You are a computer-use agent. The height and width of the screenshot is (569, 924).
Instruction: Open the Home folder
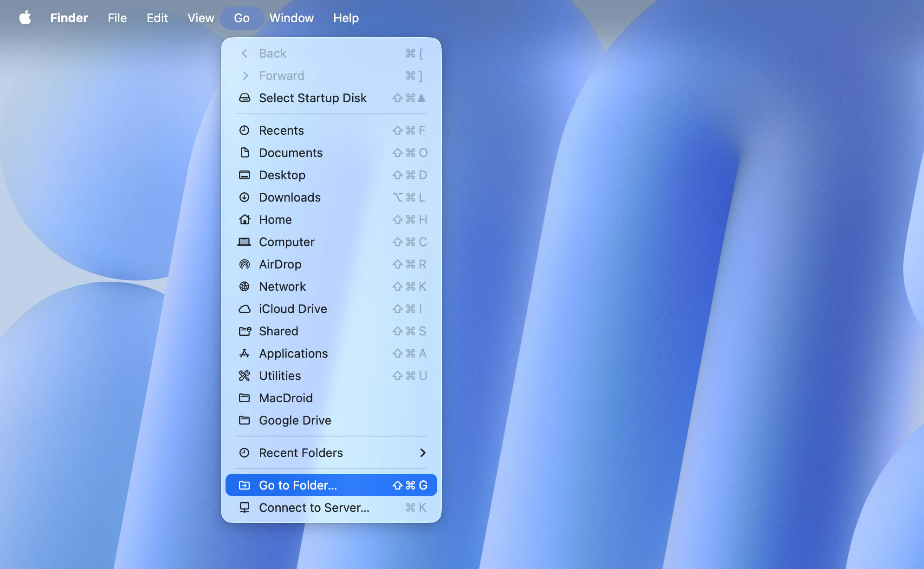[275, 220]
